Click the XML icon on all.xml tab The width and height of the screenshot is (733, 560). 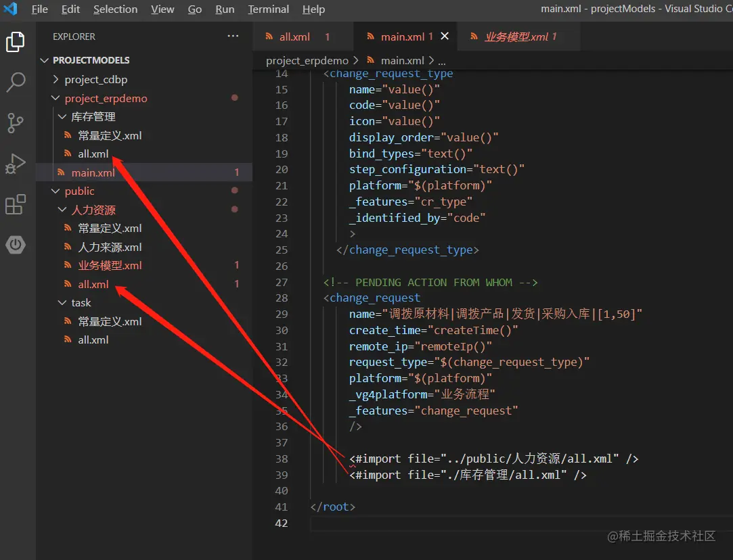[269, 36]
